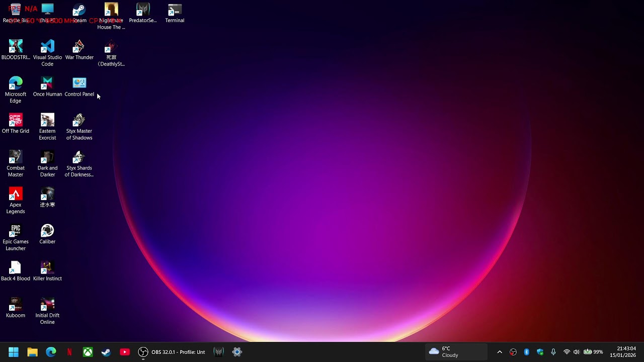Switch to the OBS 32.0.1 taskbar window

172,352
